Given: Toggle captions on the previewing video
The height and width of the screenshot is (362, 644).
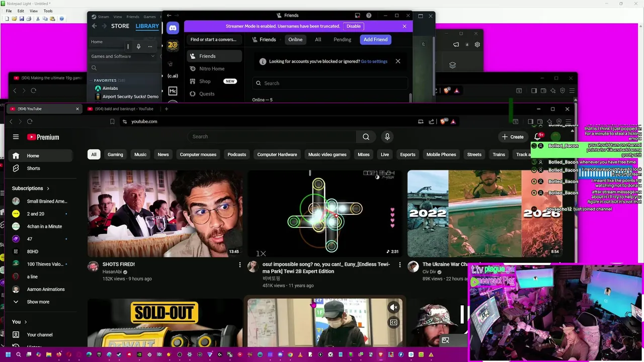Looking at the screenshot, I should pyautogui.click(x=393, y=322).
